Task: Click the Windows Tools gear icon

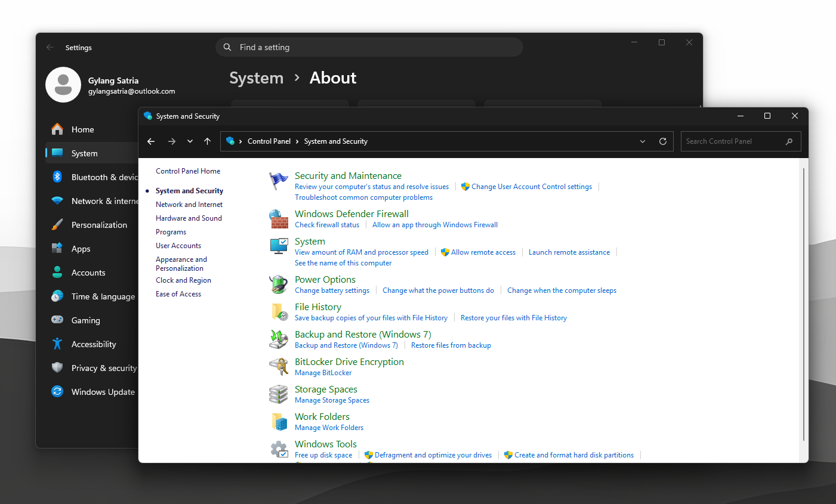Action: [x=279, y=449]
